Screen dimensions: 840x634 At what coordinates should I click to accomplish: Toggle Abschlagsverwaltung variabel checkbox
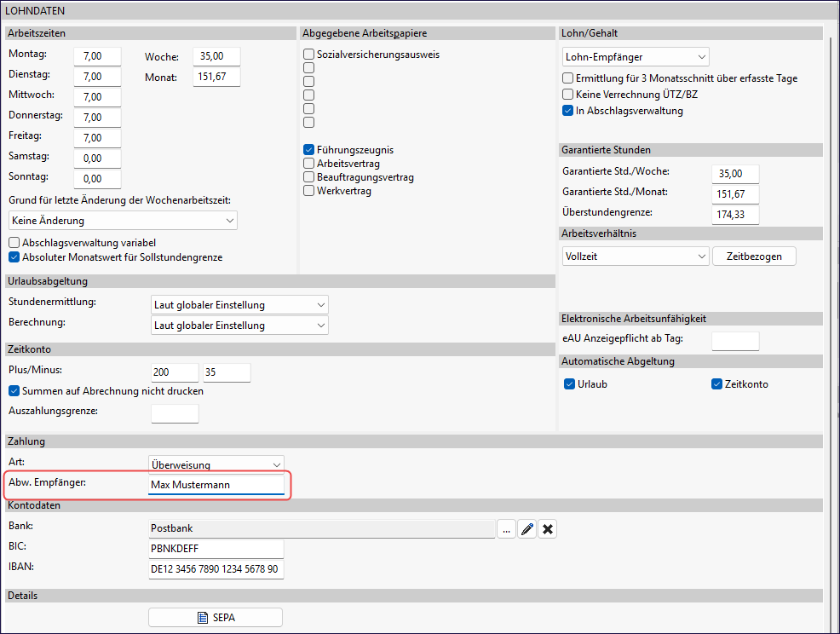coord(14,243)
